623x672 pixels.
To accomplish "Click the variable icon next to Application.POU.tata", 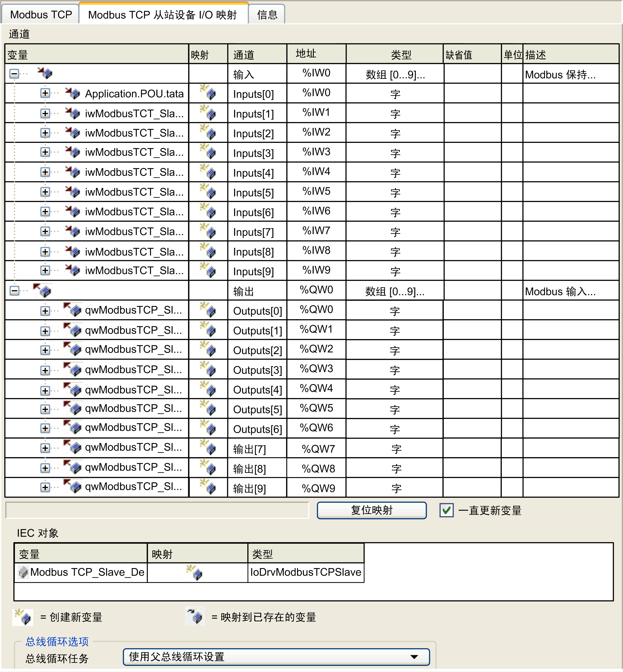I will (x=73, y=93).
